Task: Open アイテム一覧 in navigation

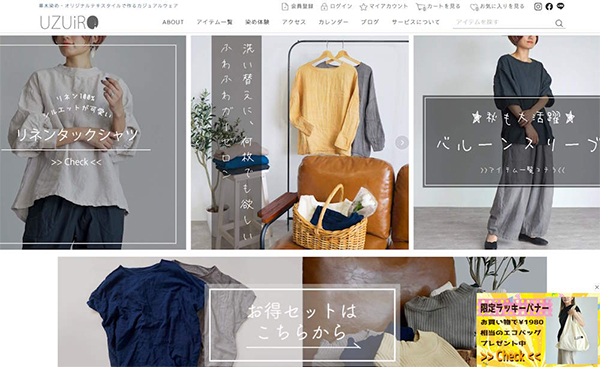Action: pos(214,22)
